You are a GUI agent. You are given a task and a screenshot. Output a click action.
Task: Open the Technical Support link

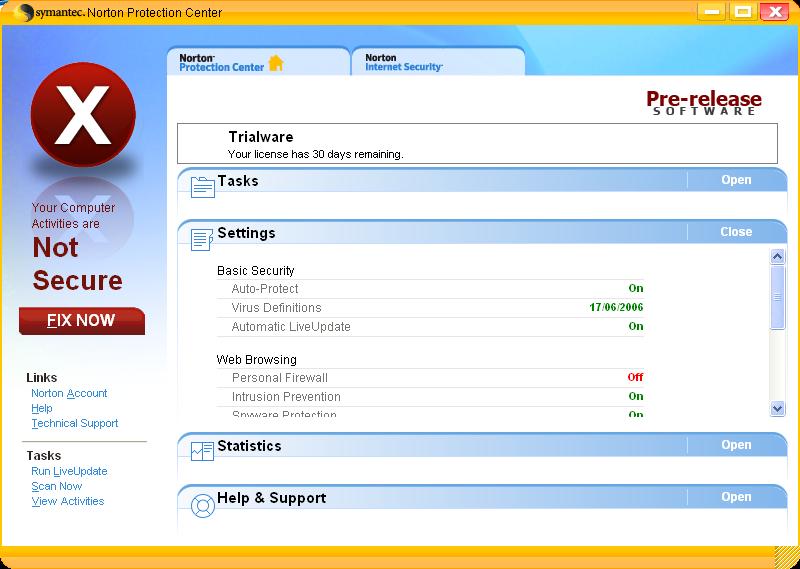point(74,423)
